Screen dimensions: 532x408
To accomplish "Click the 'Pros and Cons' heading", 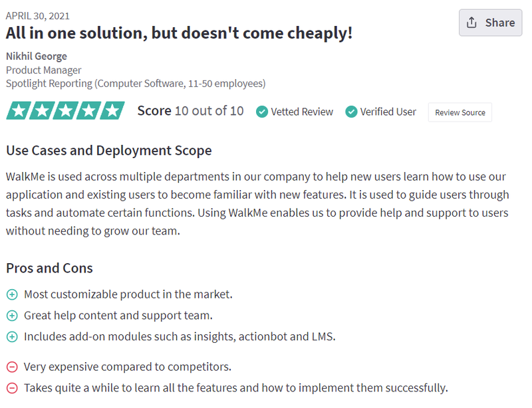I will coord(49,268).
